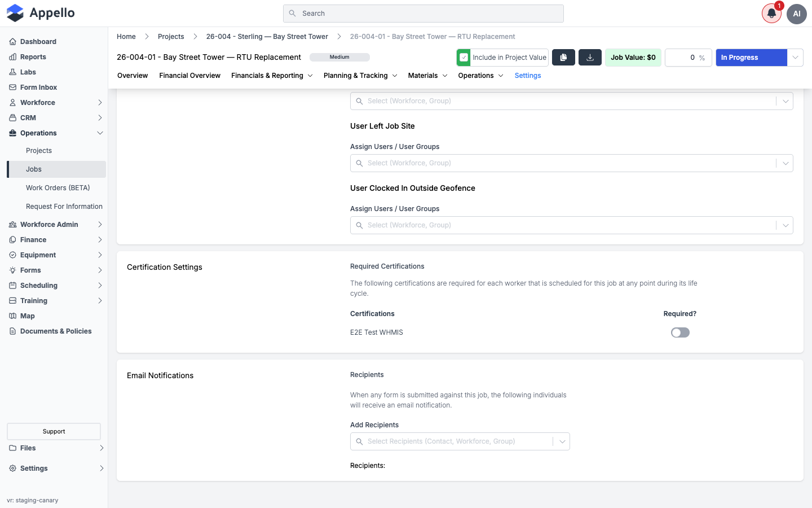The height and width of the screenshot is (508, 812).
Task: Open the AI user avatar menu
Action: click(797, 14)
